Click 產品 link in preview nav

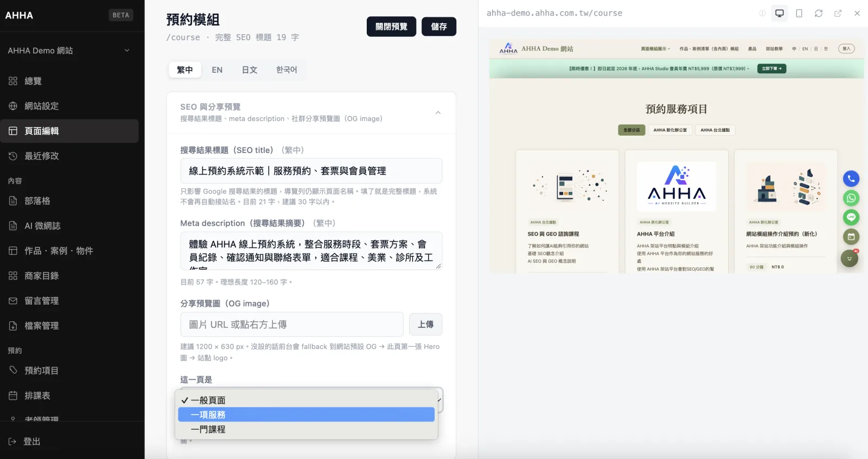coord(752,49)
